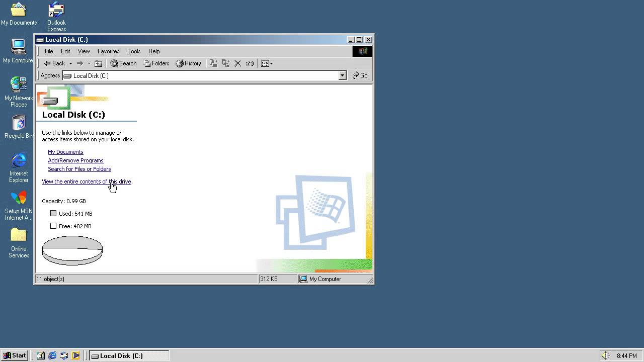This screenshot has width=644, height=362.
Task: Launch Outlook Express from quick launch
Action: point(64,355)
